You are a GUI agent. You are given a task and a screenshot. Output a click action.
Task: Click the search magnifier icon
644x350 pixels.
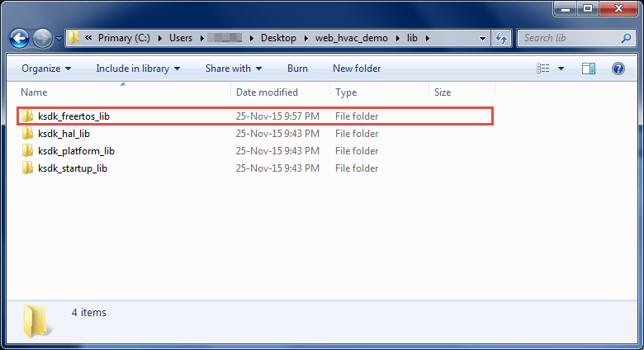[627, 38]
